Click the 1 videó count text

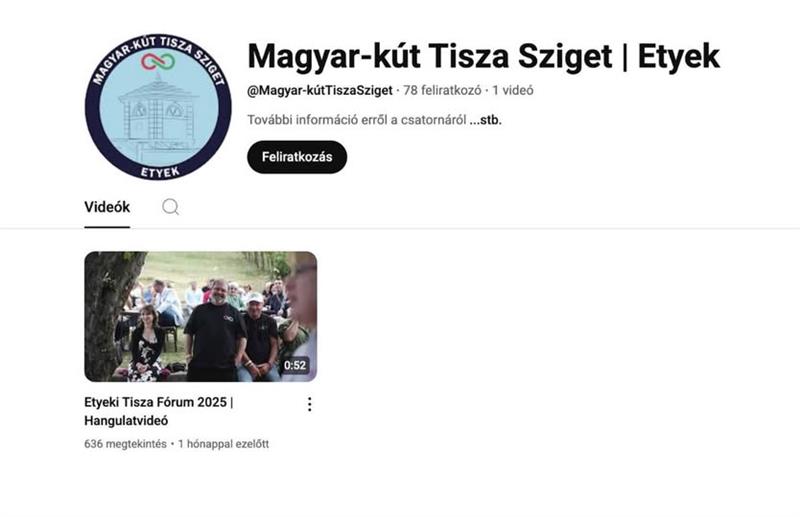tap(513, 90)
